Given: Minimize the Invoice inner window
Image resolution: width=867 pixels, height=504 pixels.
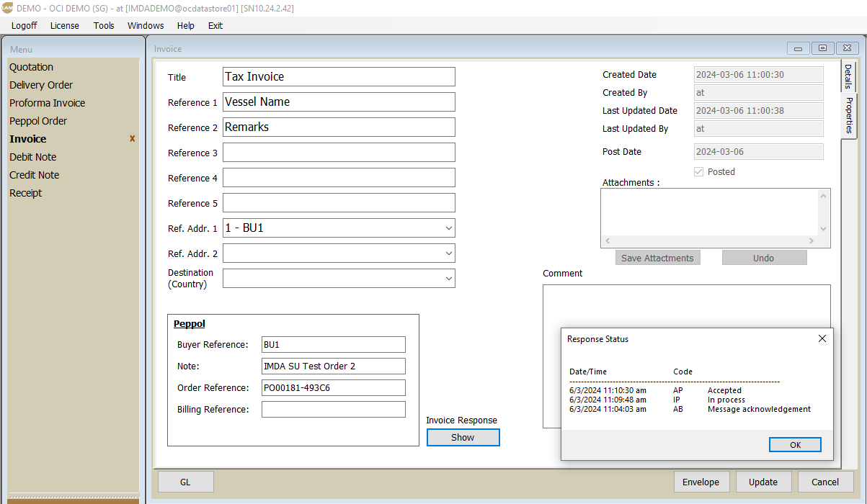Looking at the screenshot, I should (798, 48).
